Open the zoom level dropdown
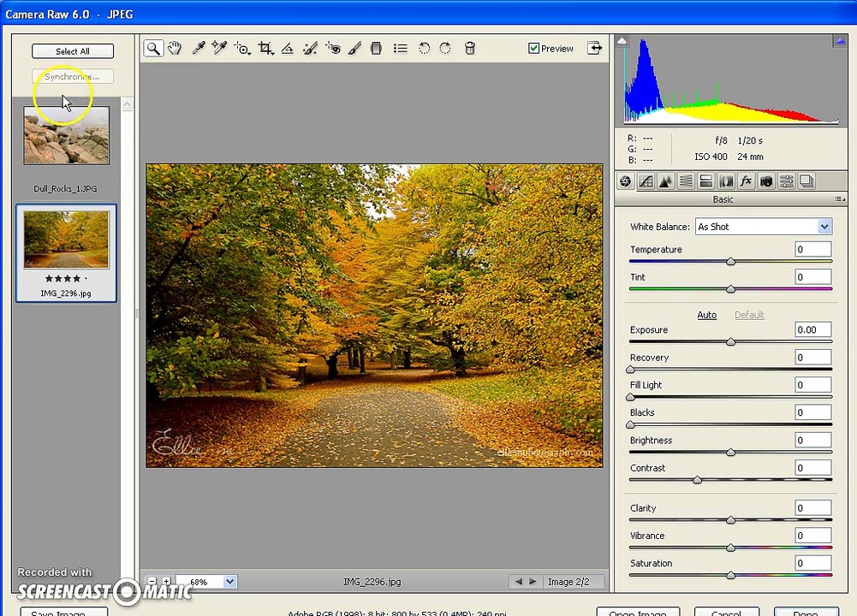Viewport: 857px width, 616px height. (230, 582)
